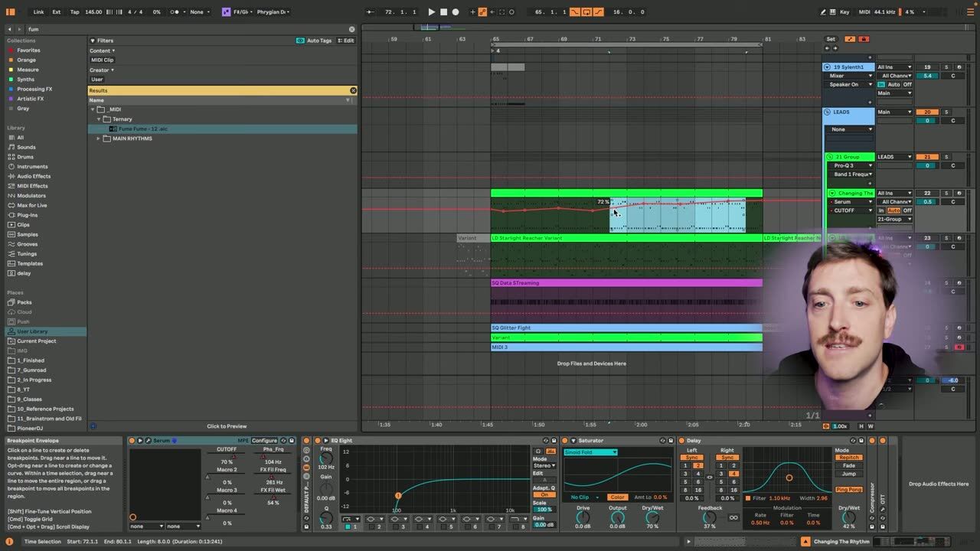Click the Edit button in Filters
The image size is (980, 551).
click(346, 41)
